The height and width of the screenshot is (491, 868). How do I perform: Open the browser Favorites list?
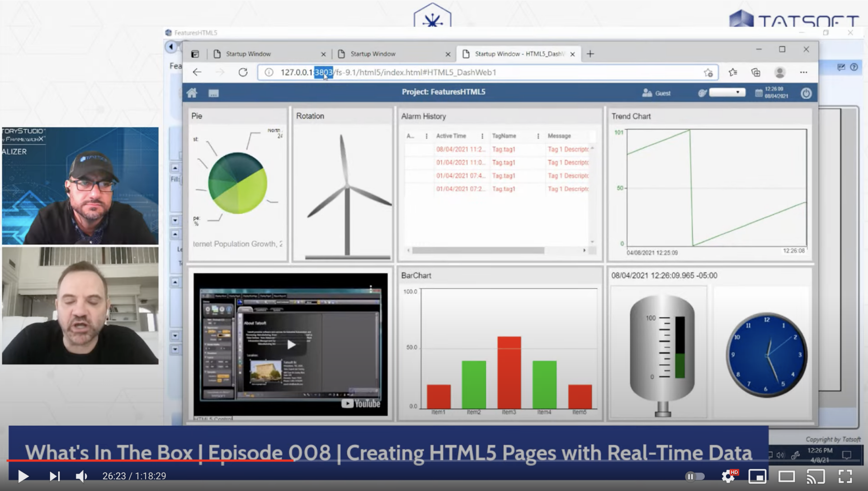pyautogui.click(x=733, y=72)
